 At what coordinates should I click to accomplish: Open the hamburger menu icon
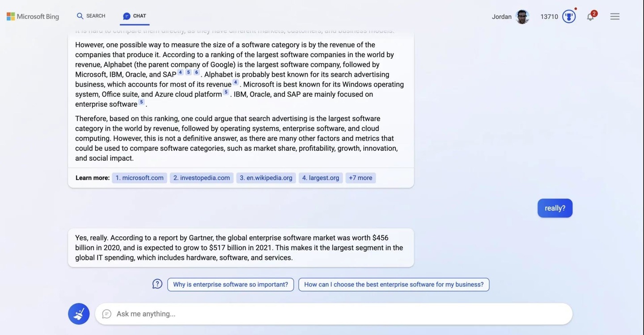click(615, 17)
